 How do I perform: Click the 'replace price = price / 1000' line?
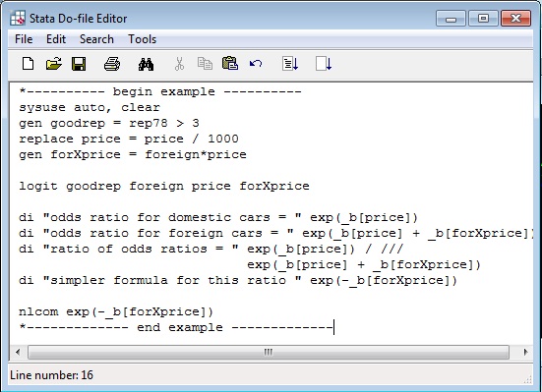129,139
